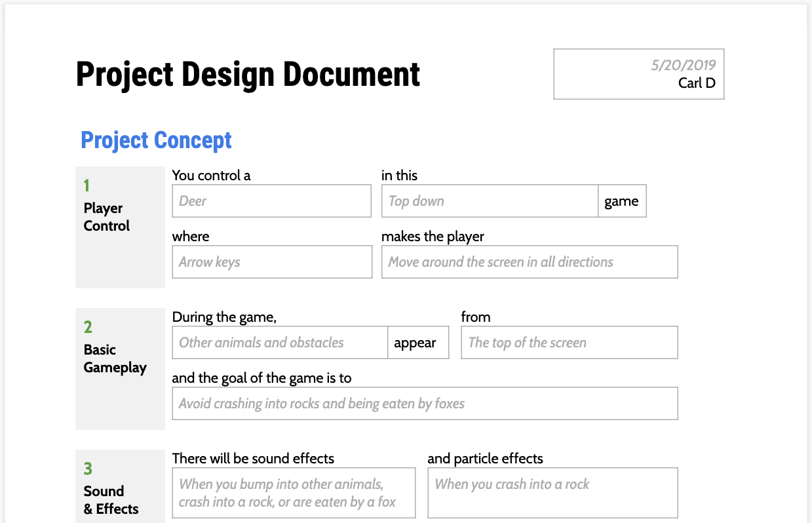Select the 'Project Concept' blue heading
The height and width of the screenshot is (523, 812).
pos(156,140)
